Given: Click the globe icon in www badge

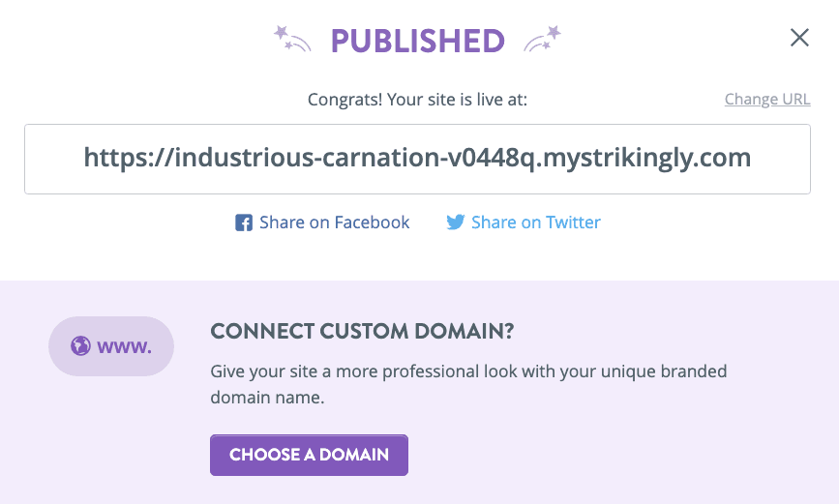Looking at the screenshot, I should pyautogui.click(x=80, y=345).
